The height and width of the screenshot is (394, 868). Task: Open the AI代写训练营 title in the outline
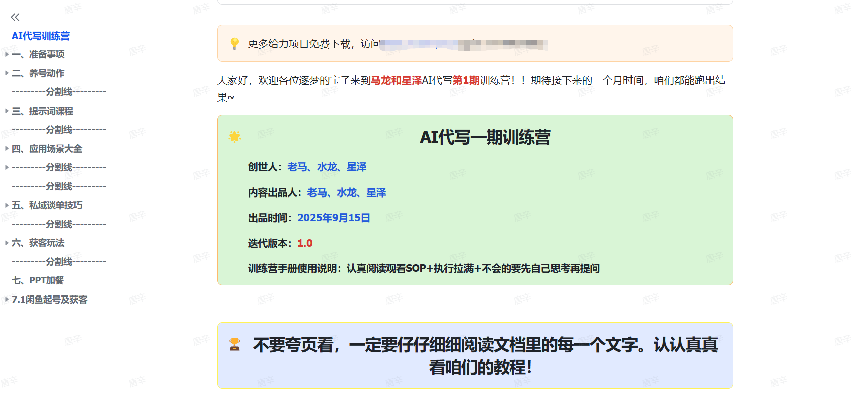[41, 36]
